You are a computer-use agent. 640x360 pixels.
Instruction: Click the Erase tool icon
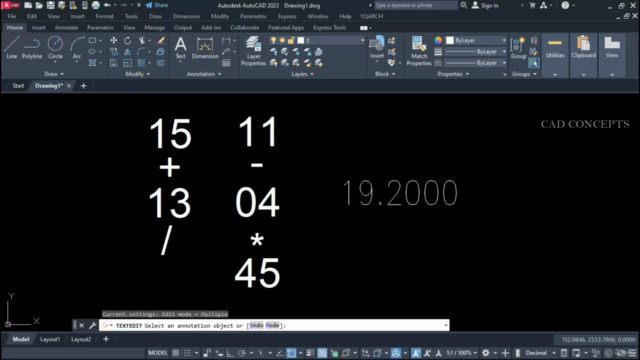point(161,40)
